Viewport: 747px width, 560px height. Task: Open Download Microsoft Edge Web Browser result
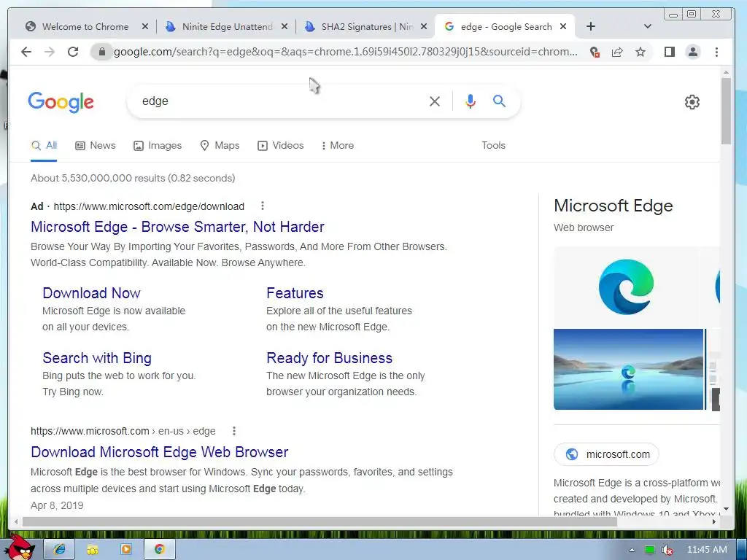coord(160,452)
